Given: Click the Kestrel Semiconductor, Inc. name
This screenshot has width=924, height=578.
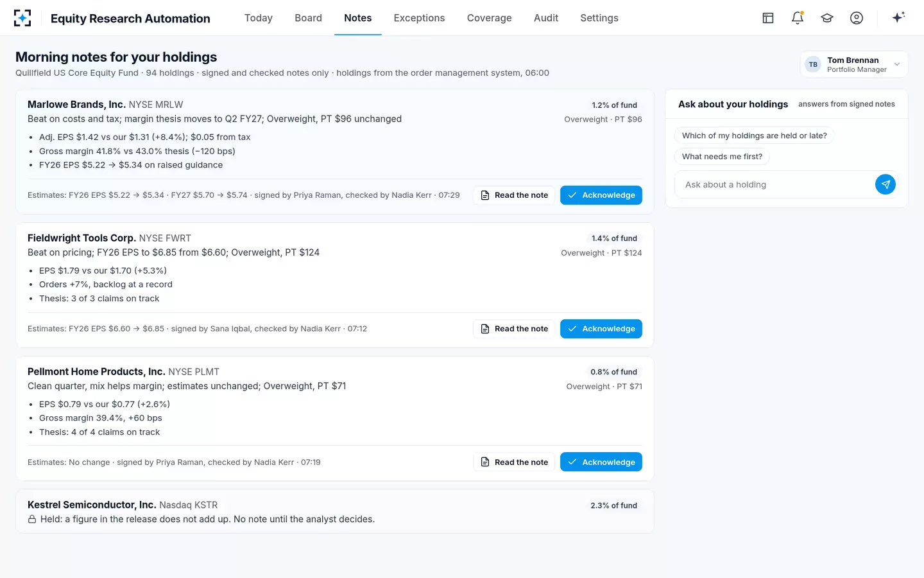Looking at the screenshot, I should pyautogui.click(x=92, y=505).
